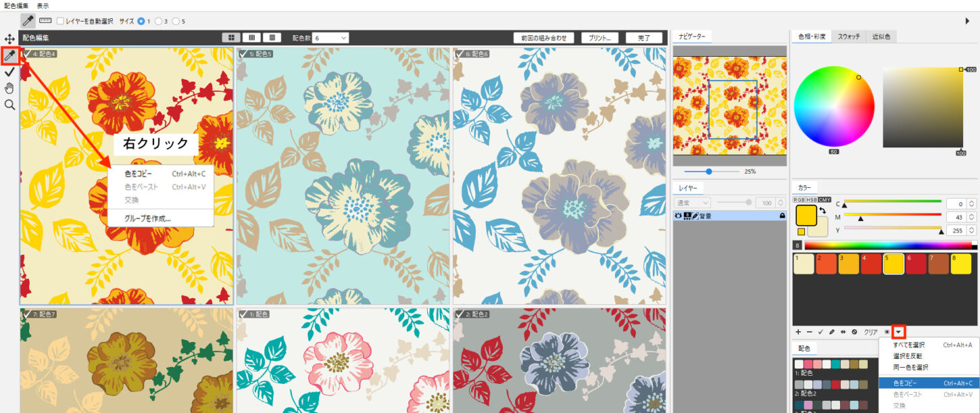Choose すべてを選択 in the palette menu
Image resolution: width=980 pixels, height=413 pixels.
click(x=929, y=345)
